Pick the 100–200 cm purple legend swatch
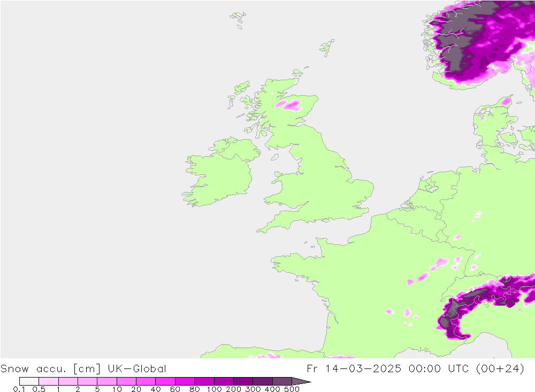Viewport: 535px width, 392px height. tap(224, 381)
